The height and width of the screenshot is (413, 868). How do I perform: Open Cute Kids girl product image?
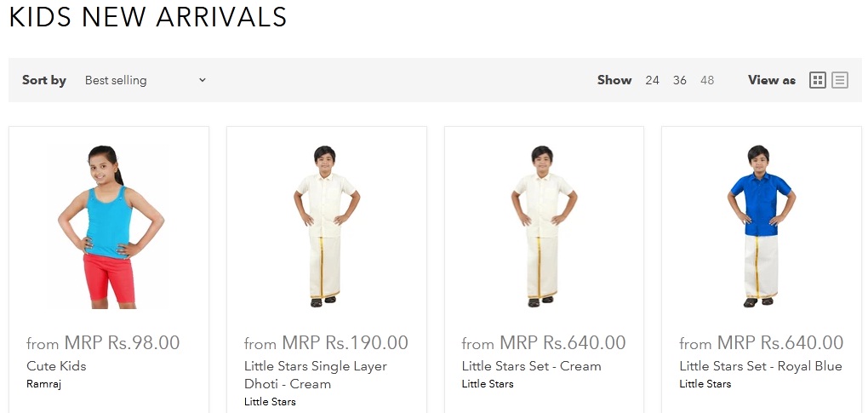(x=110, y=227)
